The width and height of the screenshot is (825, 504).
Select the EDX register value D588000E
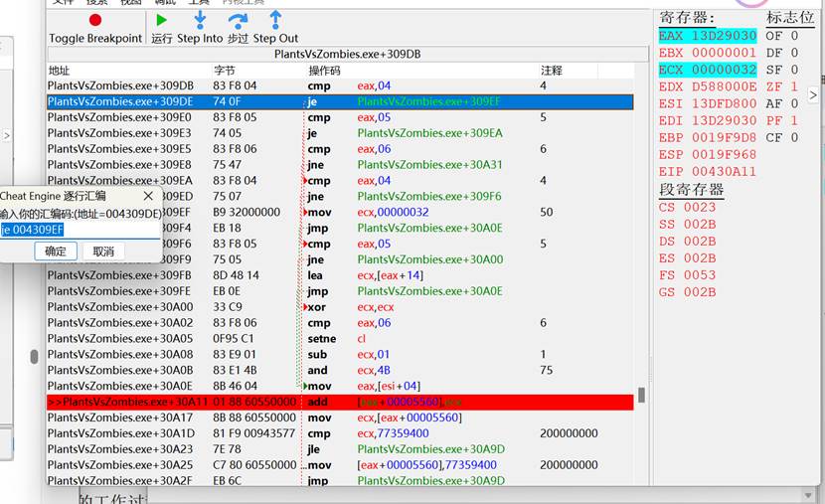click(724, 86)
